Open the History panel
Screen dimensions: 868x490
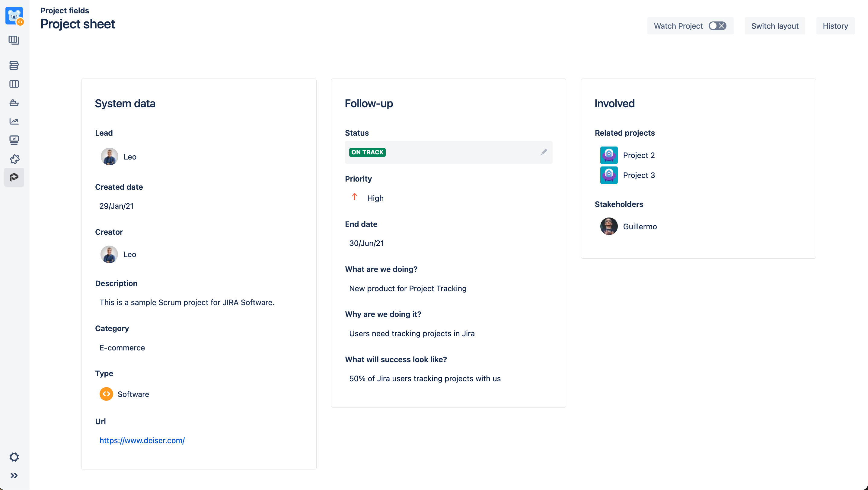pyautogui.click(x=836, y=25)
